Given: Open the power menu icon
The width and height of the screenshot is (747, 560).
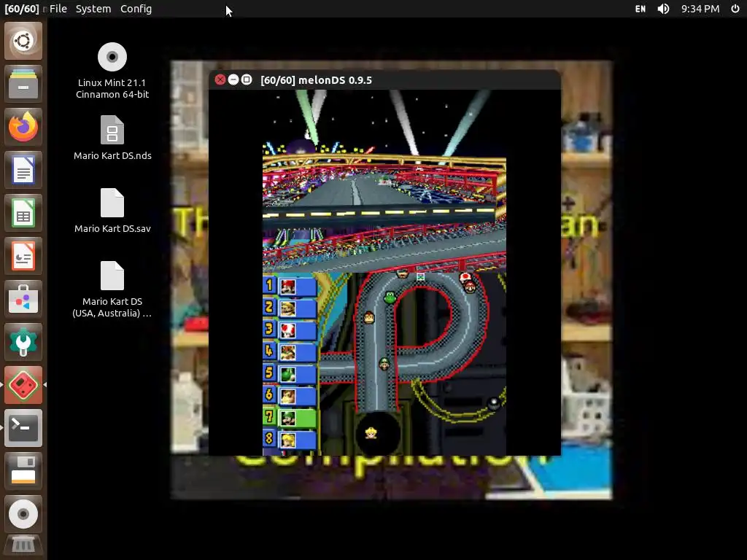Looking at the screenshot, I should [735, 9].
